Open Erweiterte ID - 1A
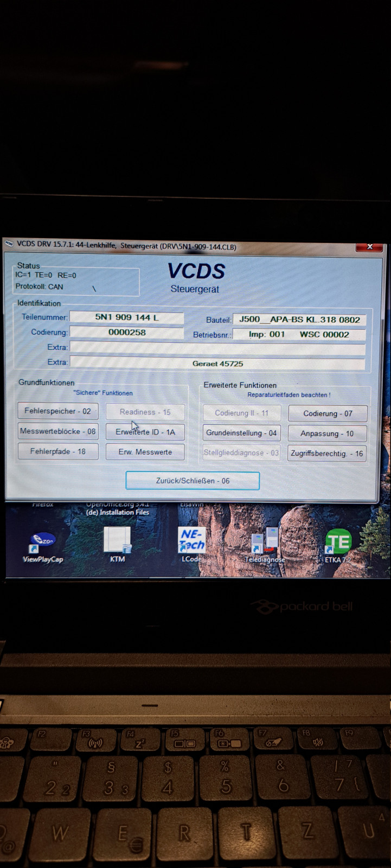 click(145, 432)
